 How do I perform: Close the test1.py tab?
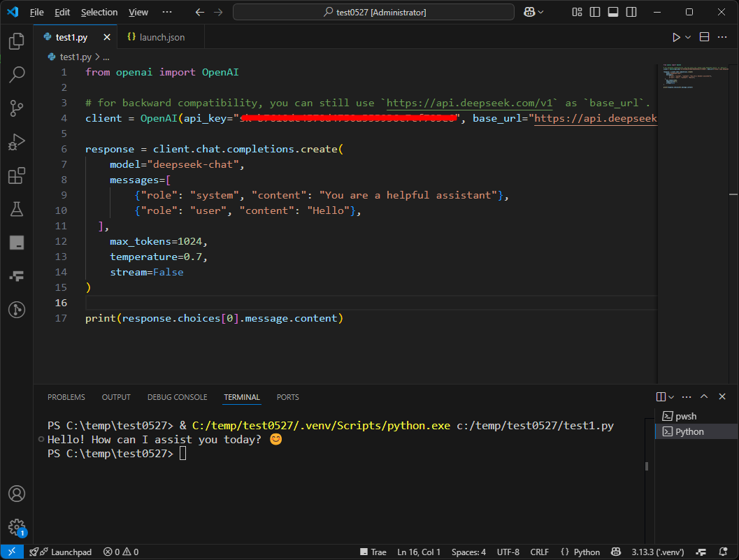[x=107, y=37]
